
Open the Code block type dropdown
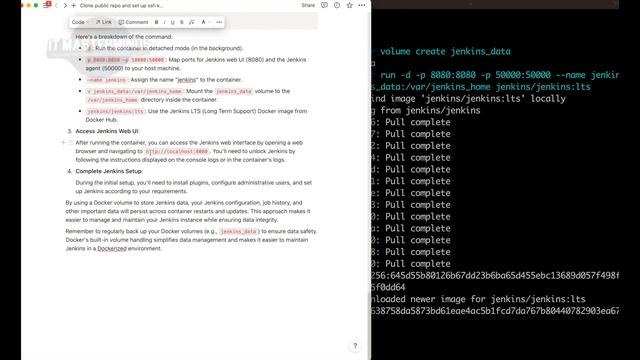[80, 22]
